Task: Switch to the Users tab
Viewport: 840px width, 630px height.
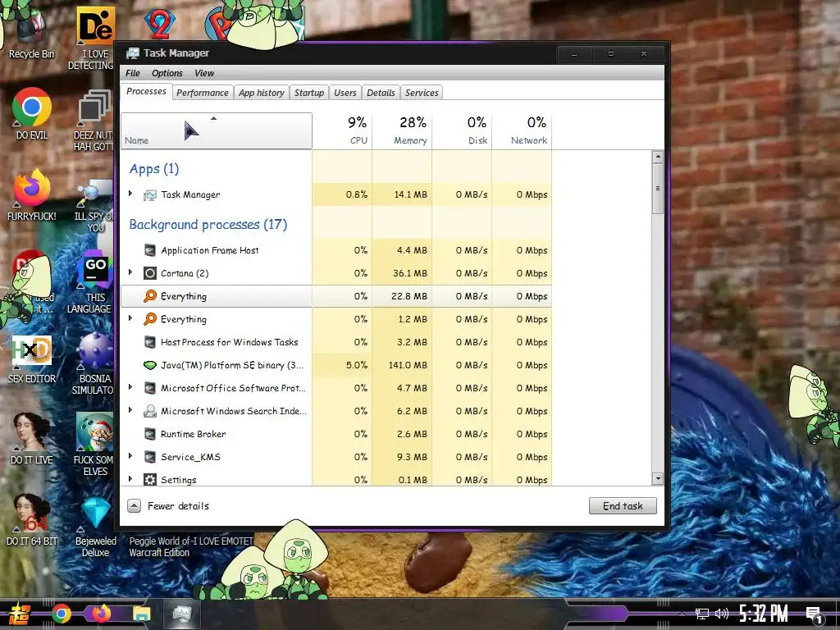Action: (x=345, y=93)
